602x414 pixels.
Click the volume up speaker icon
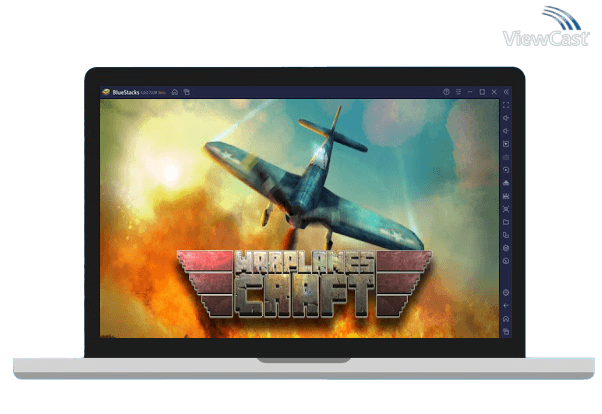point(506,118)
